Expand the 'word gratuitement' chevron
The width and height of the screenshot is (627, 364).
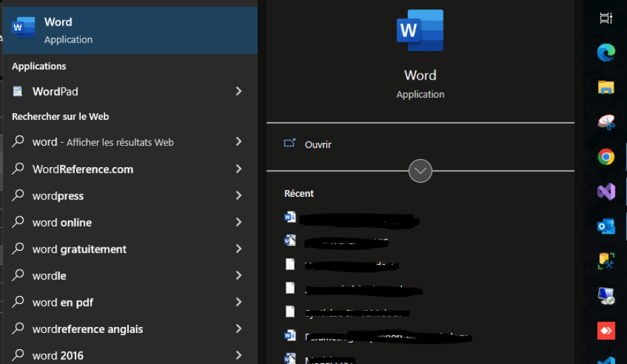[239, 249]
